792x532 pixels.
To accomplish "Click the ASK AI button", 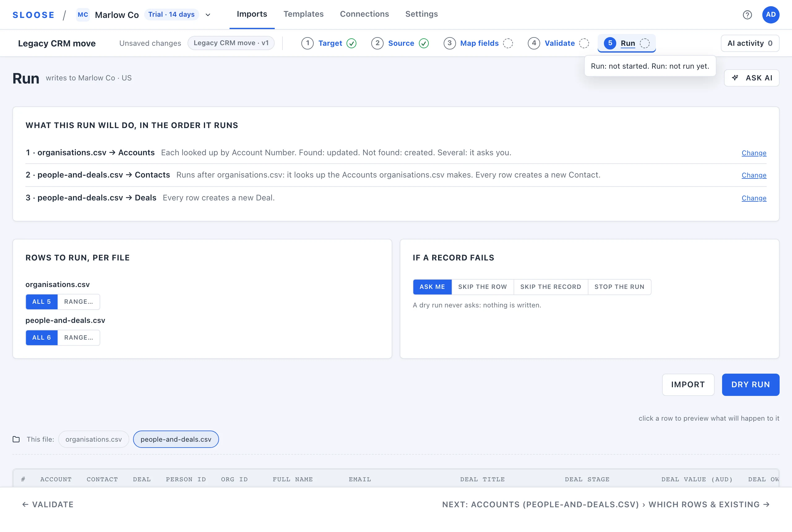I will click(x=751, y=78).
